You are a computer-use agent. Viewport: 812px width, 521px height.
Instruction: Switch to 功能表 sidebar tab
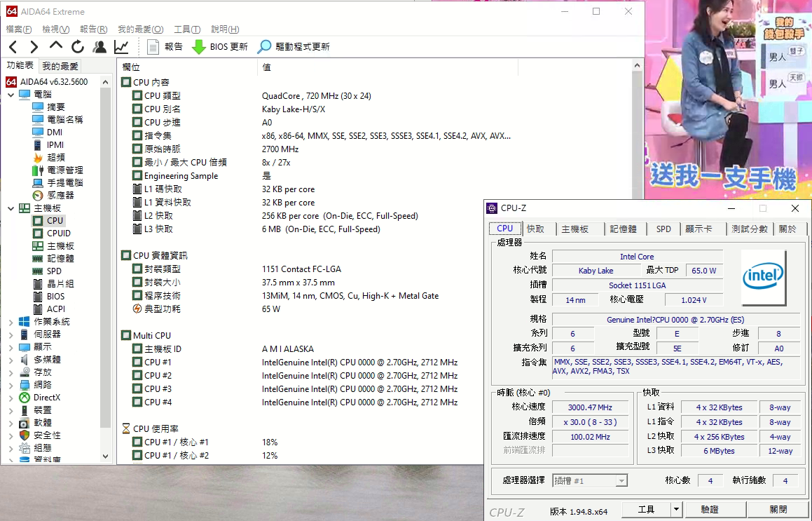tap(20, 65)
